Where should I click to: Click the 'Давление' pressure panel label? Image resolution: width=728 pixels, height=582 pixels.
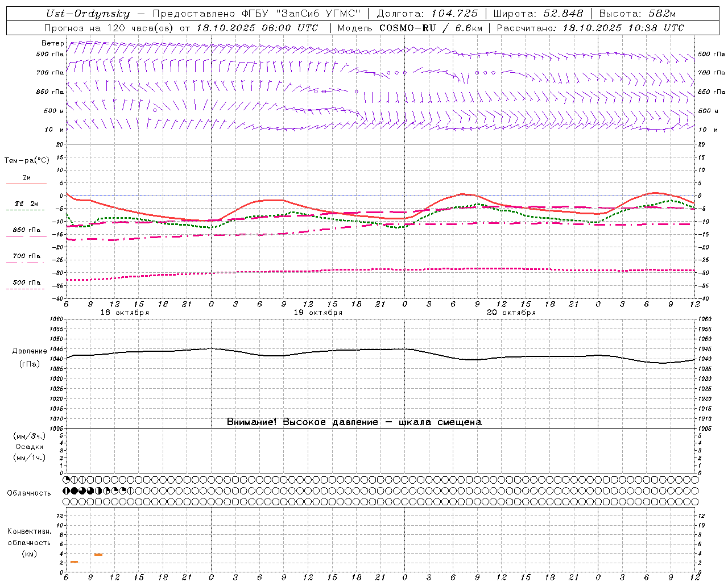coord(30,351)
